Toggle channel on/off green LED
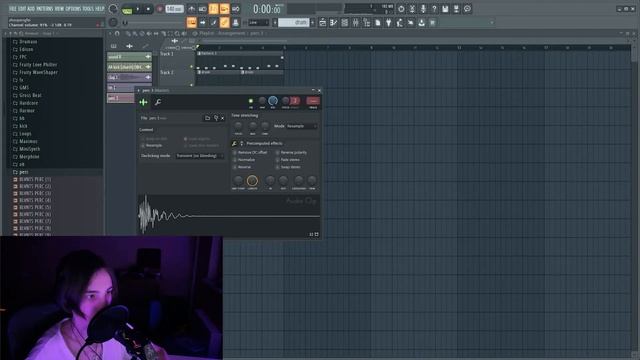Viewport: 640px width, 360px height. tap(251, 101)
